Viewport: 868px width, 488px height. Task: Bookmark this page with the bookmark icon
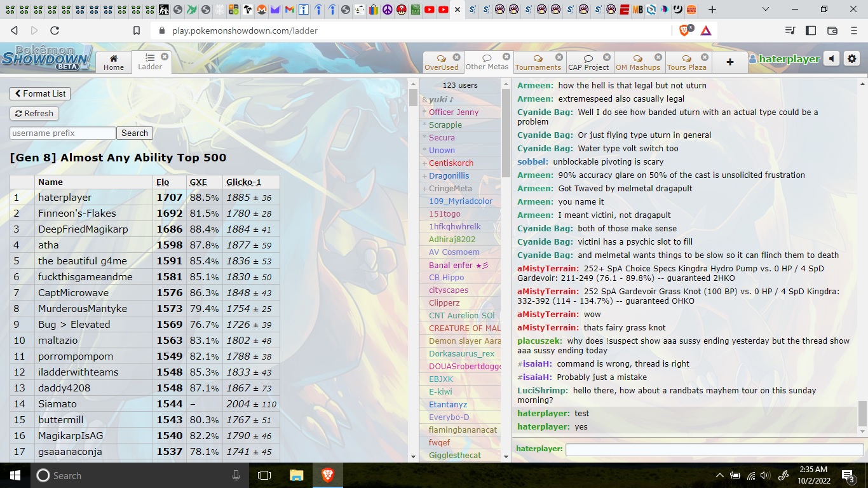tap(137, 30)
